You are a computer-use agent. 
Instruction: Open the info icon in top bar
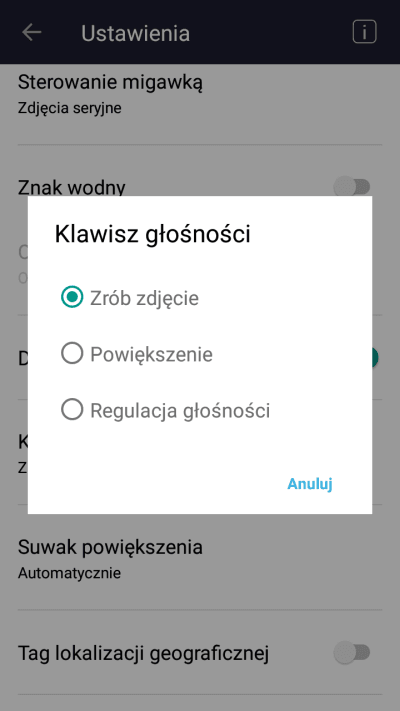364,32
